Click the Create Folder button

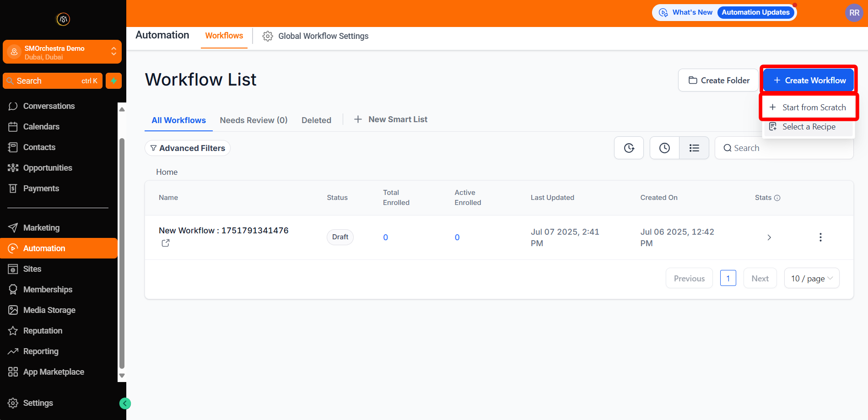tap(718, 81)
